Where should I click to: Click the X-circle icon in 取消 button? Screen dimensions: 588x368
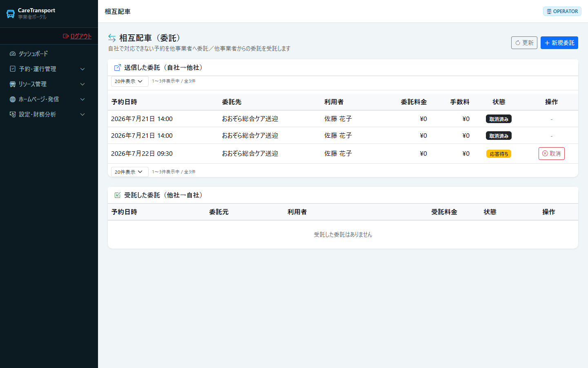(545, 154)
